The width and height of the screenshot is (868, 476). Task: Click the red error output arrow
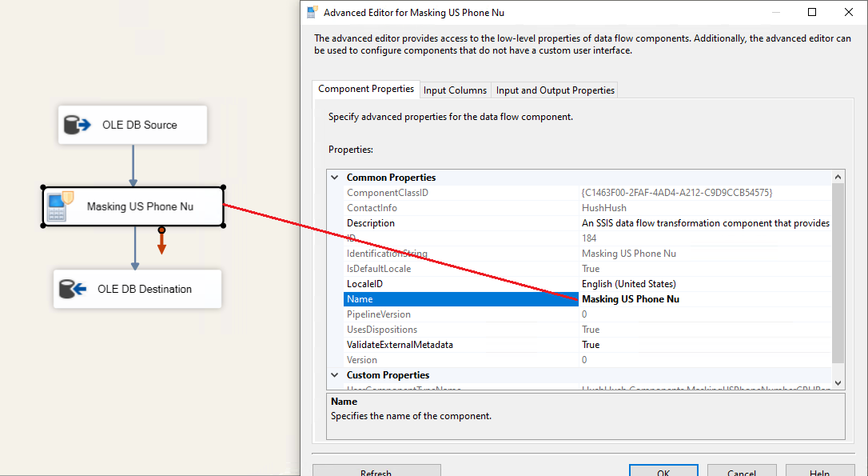161,242
